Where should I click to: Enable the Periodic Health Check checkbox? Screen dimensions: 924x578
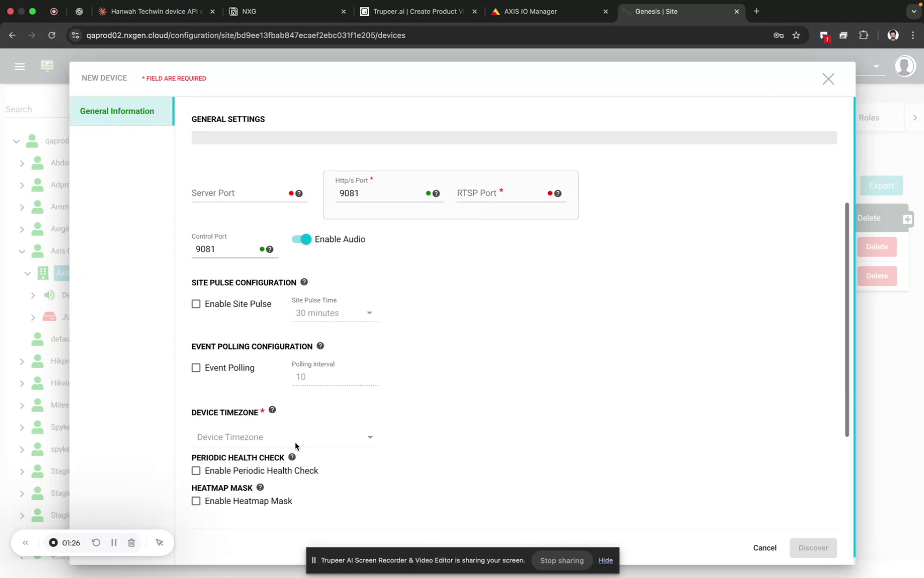tap(196, 470)
